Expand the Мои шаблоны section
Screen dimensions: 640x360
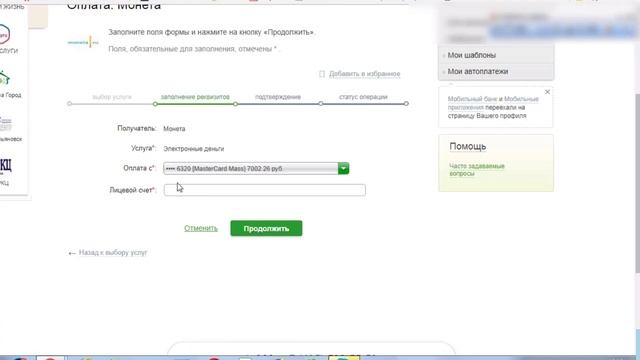tap(471, 55)
